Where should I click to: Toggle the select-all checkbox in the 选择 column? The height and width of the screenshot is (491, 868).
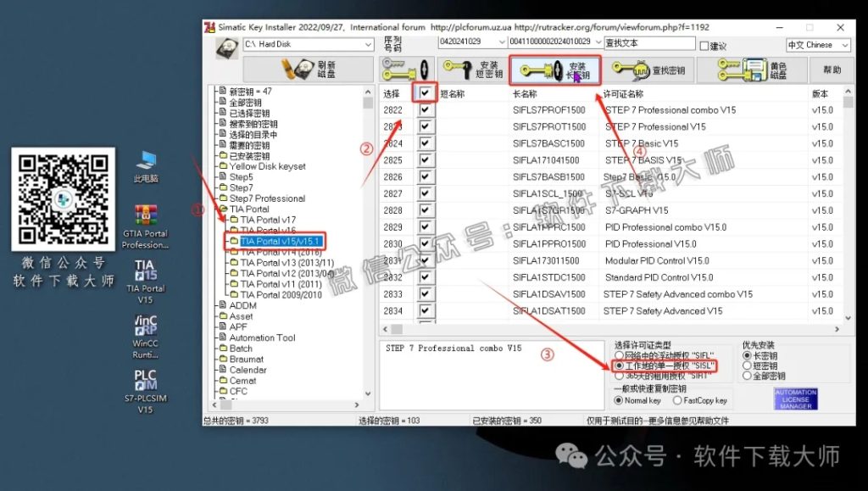[x=423, y=93]
